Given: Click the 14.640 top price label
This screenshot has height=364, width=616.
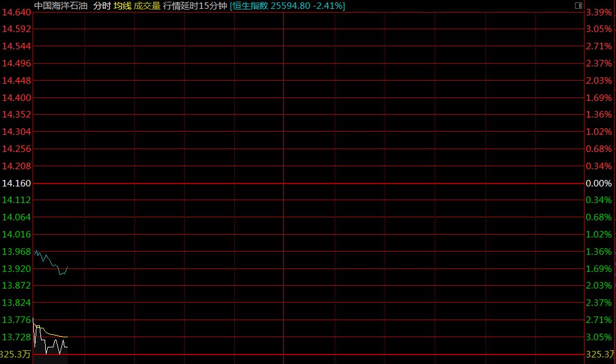Looking at the screenshot, I should coord(17,12).
